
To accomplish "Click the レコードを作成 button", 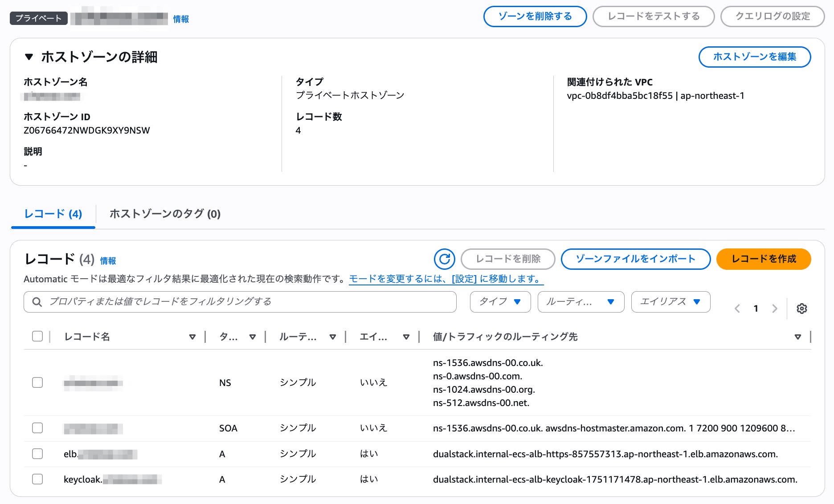I will (x=763, y=259).
